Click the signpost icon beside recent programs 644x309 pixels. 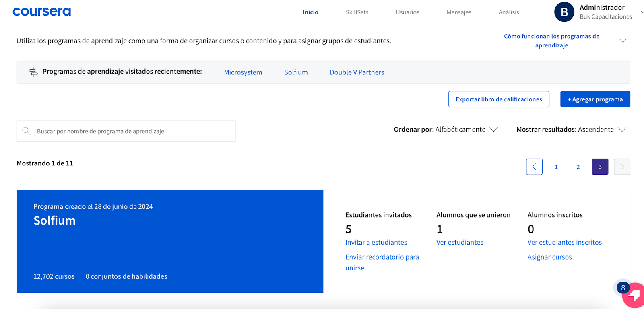[33, 72]
